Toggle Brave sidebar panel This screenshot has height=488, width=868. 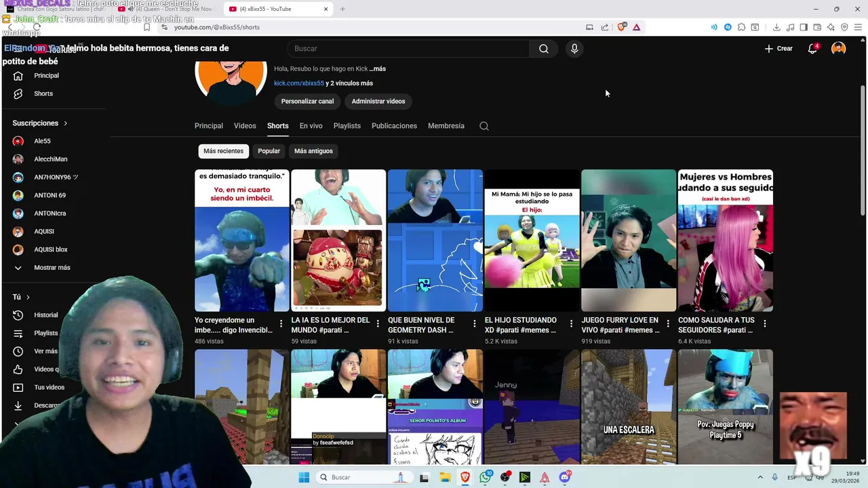coord(804,27)
